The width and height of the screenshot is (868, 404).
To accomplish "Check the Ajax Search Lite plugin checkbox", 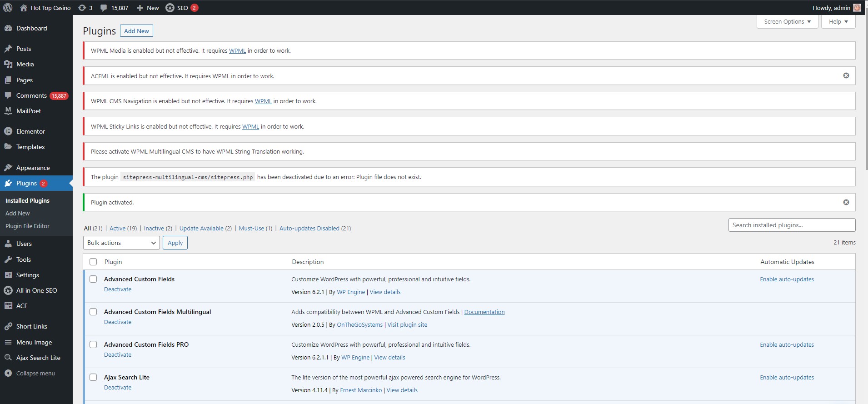I will (x=93, y=377).
